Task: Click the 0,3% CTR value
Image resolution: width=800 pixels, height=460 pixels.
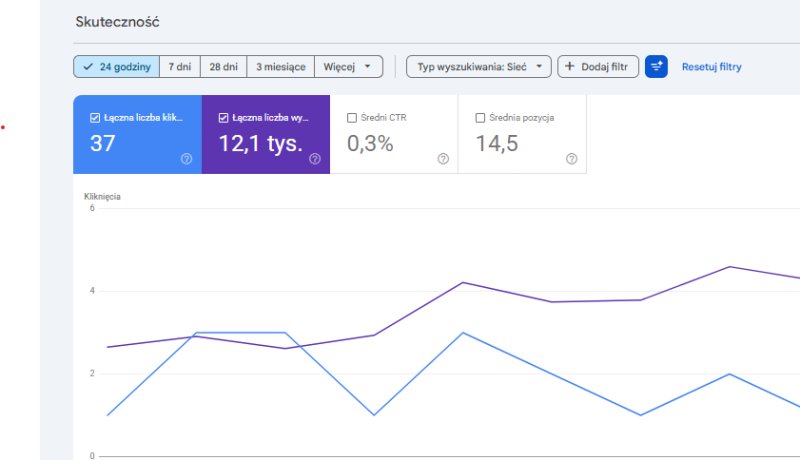Action: tap(370, 143)
